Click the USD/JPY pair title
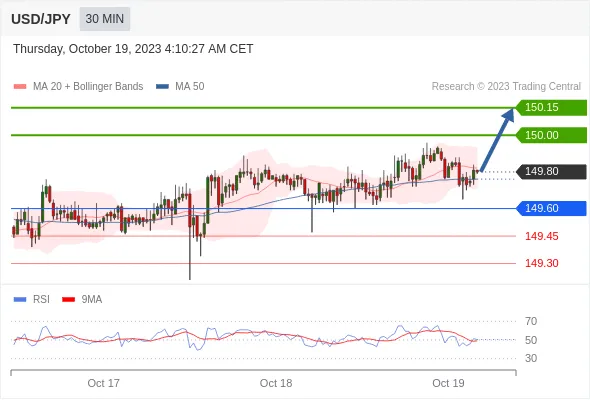The width and height of the screenshot is (590, 400). coord(41,19)
